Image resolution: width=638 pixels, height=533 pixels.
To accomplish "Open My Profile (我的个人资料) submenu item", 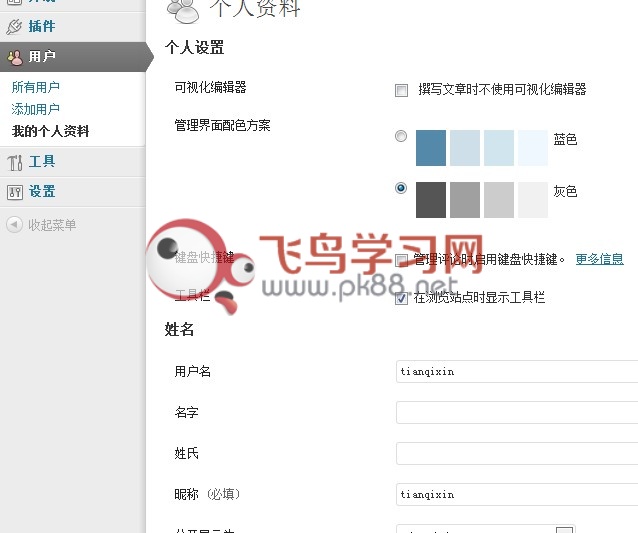I will tap(50, 132).
